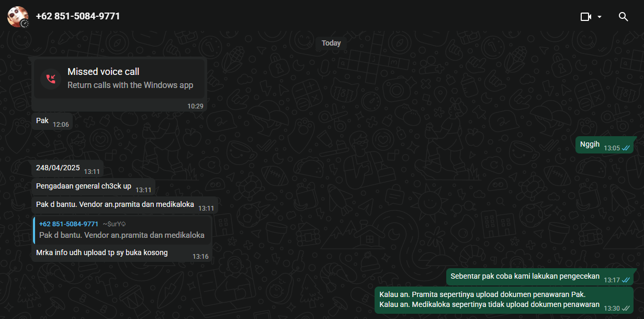Expand the call options dropdown arrow
This screenshot has width=644, height=319.
[600, 17]
